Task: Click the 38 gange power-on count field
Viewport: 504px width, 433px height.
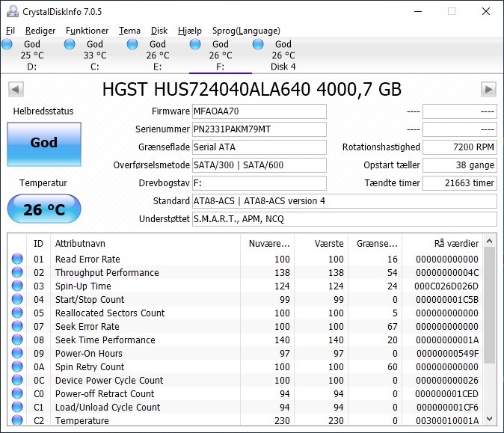Action: pyautogui.click(x=460, y=165)
